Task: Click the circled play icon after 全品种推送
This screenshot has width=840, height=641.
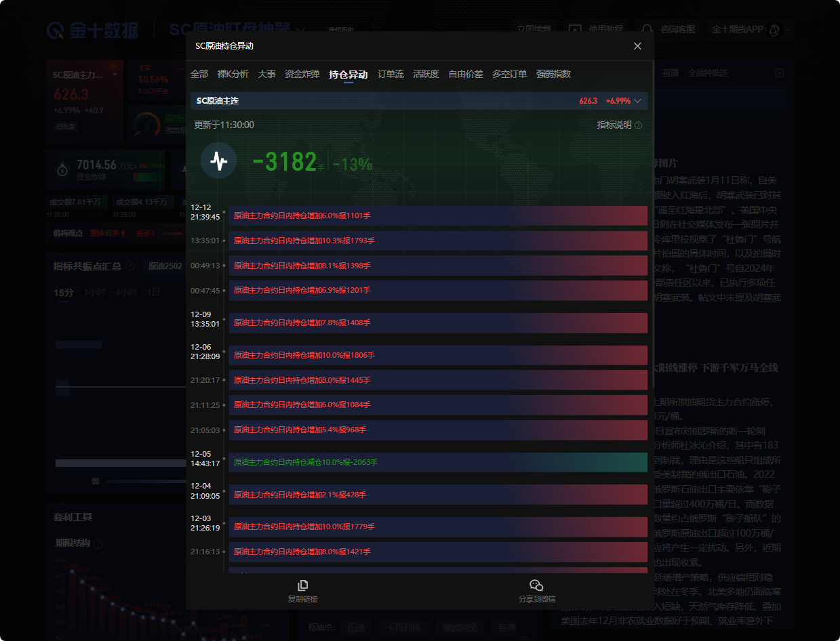Action: tap(780, 73)
